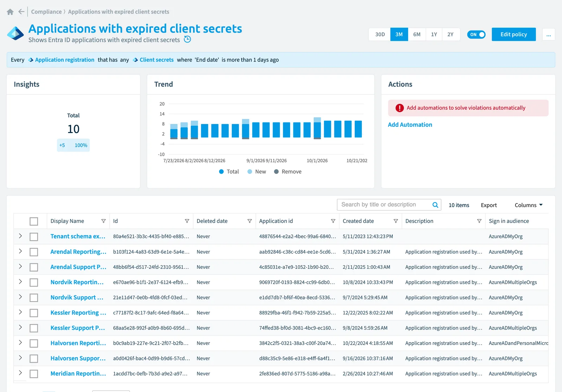Select the 6M time range
Viewport: 562px width, 392px height.
[x=417, y=34]
